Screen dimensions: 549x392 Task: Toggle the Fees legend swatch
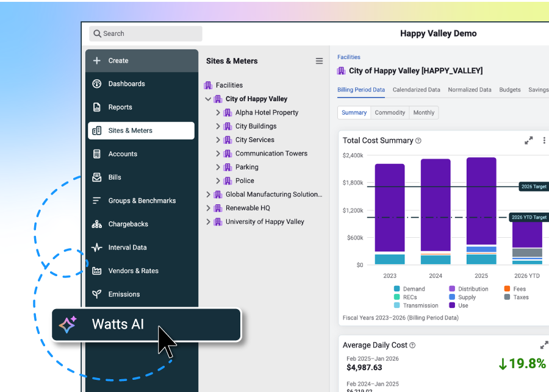click(507, 289)
